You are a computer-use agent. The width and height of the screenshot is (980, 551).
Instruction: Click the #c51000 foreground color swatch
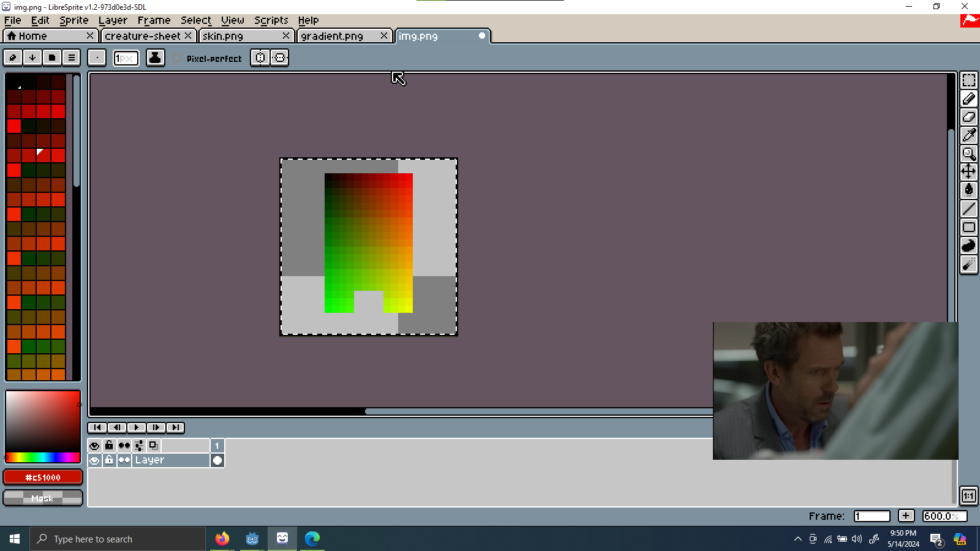[x=43, y=477]
